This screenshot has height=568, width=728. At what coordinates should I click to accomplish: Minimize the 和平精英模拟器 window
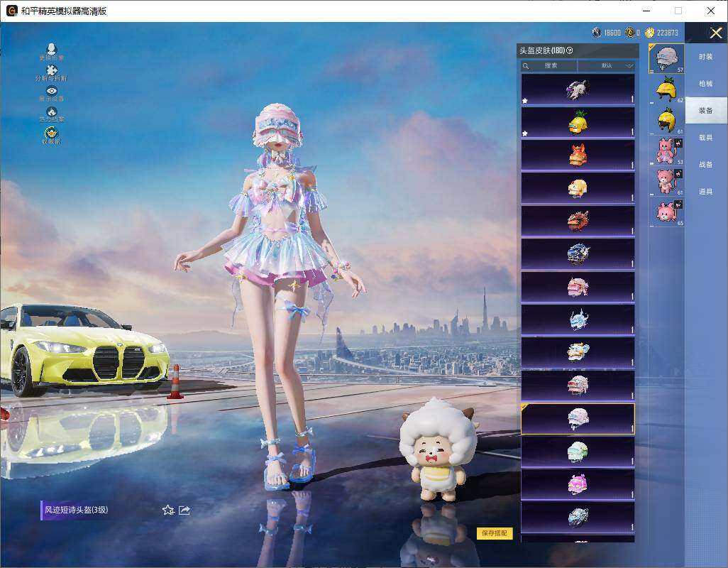click(646, 11)
